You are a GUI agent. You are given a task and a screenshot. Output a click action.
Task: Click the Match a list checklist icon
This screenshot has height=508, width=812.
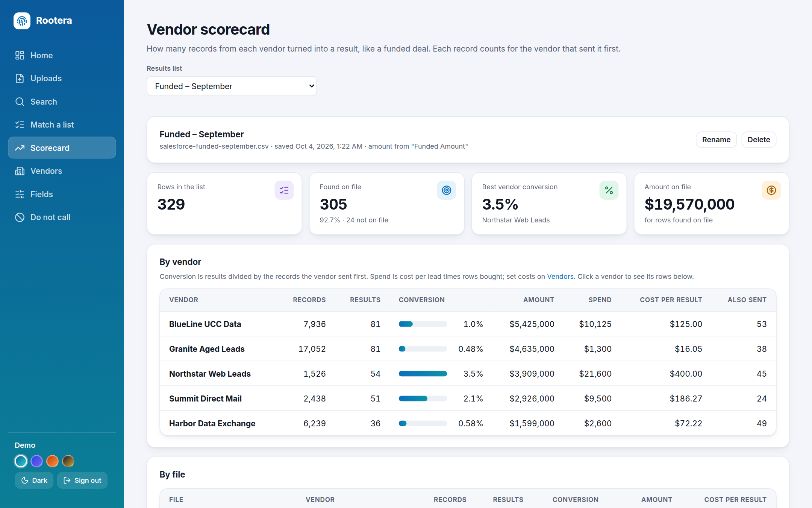(x=20, y=125)
